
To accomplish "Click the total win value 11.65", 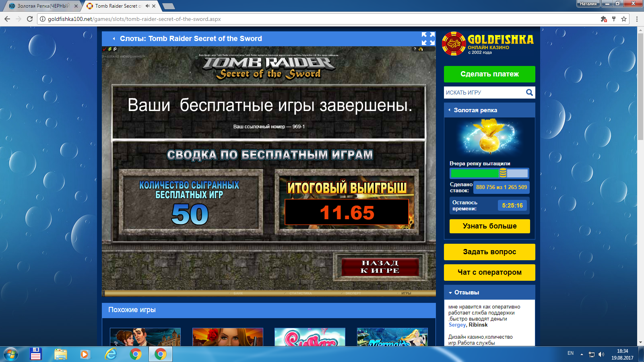I will tap(347, 212).
